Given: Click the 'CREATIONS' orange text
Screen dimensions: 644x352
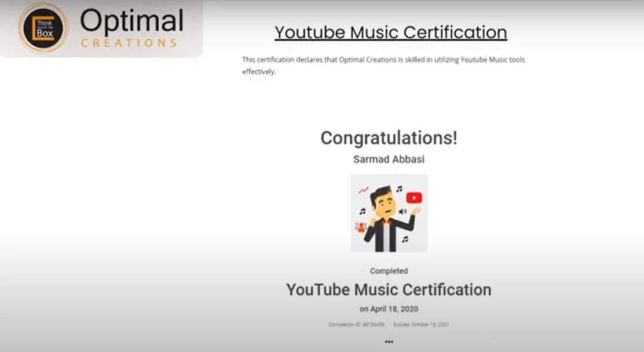Looking at the screenshot, I should [x=129, y=43].
